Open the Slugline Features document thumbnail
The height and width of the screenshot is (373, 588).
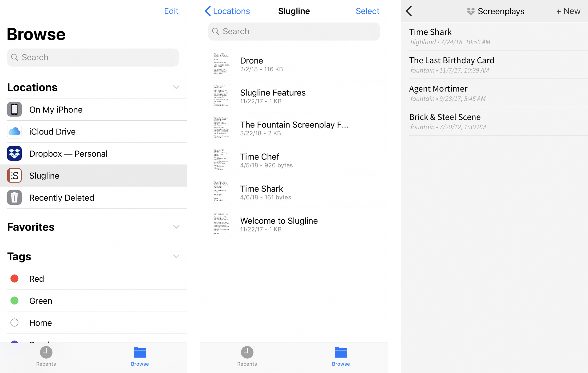(x=222, y=96)
